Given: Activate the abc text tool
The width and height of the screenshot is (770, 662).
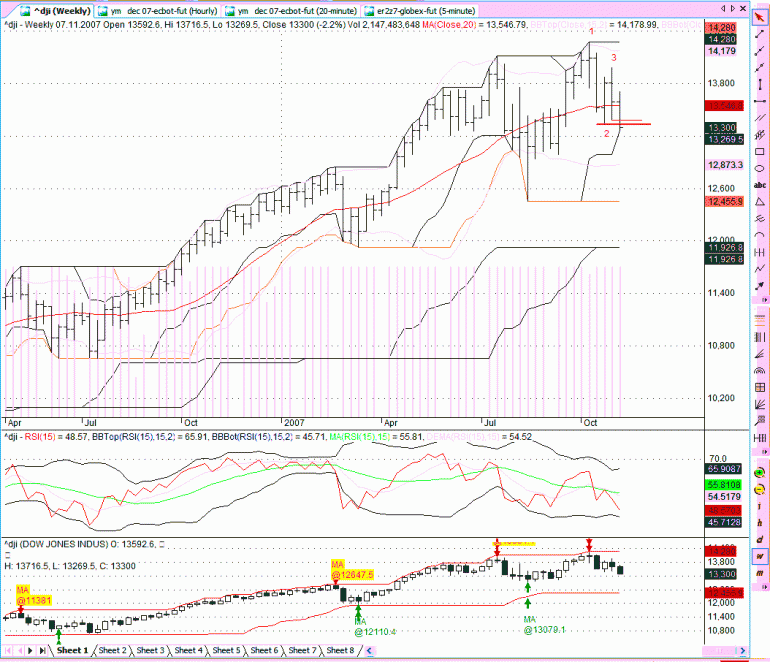Looking at the screenshot, I should tap(760, 185).
